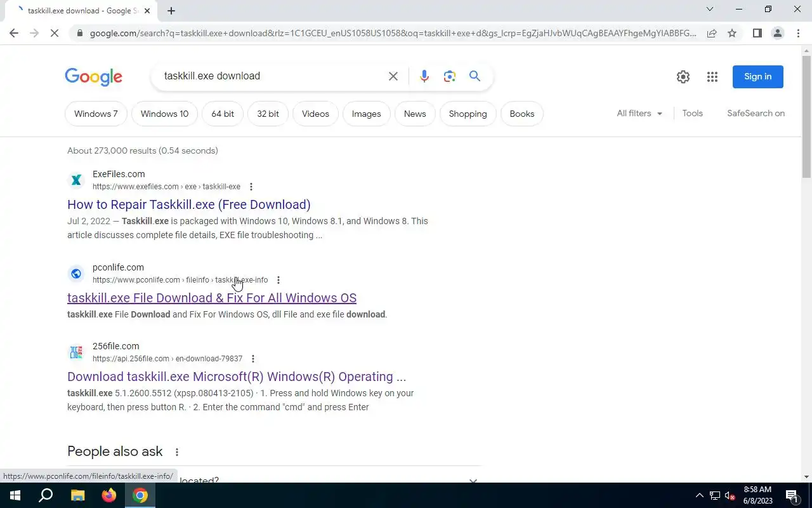812x508 pixels.
Task: Launch Firefox from the taskbar
Action: click(x=109, y=495)
